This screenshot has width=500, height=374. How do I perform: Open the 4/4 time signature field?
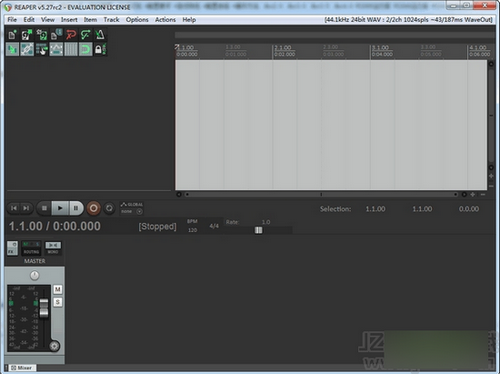pyautogui.click(x=214, y=226)
